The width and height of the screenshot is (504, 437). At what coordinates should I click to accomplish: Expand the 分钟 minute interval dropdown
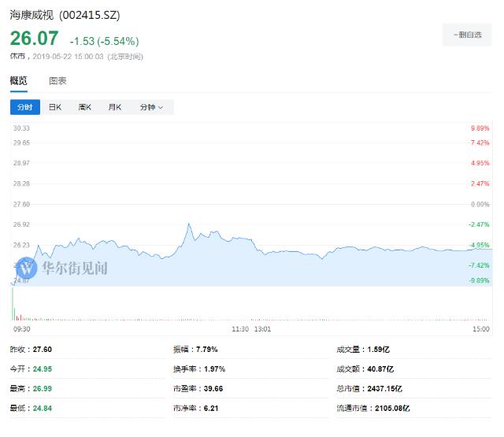point(151,107)
